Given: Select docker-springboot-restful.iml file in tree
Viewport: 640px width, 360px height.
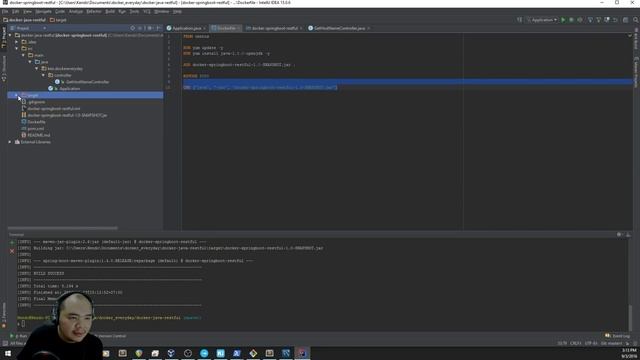Looking at the screenshot, I should pyautogui.click(x=53, y=109).
